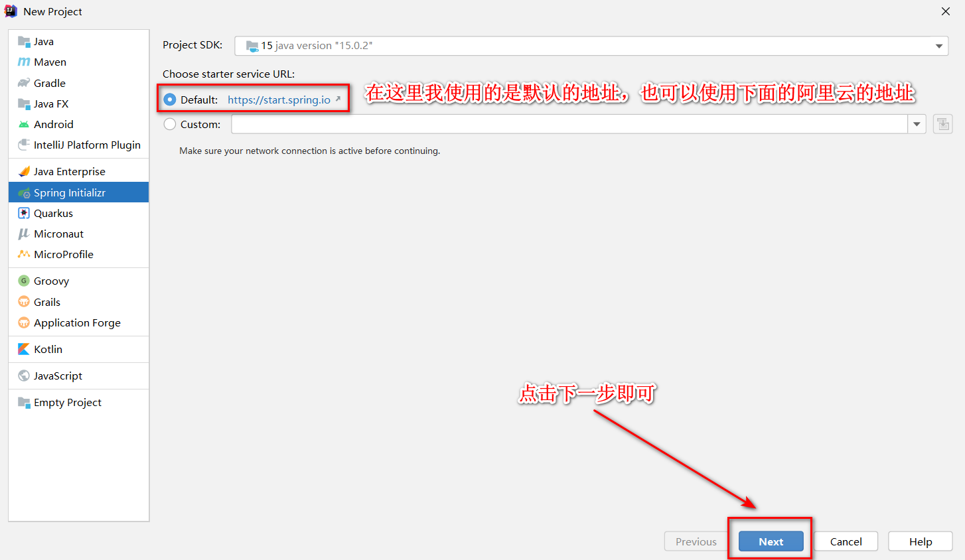
Task: Click the Spring Initializr leaf icon
Action: click(24, 193)
